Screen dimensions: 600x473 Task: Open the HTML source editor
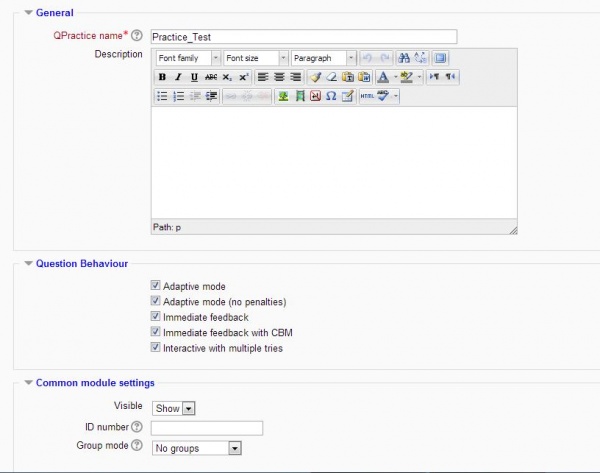(x=366, y=96)
